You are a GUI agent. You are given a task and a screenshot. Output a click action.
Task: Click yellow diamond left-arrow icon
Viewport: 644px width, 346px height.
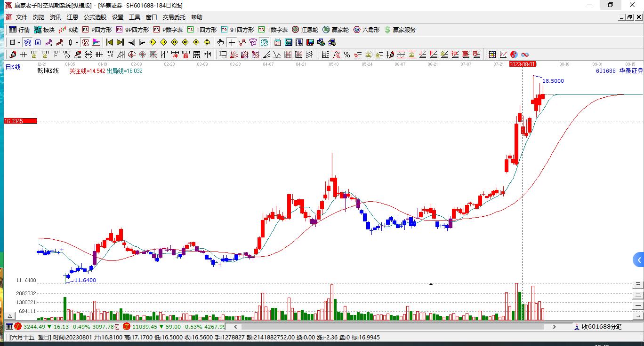coord(153,42)
